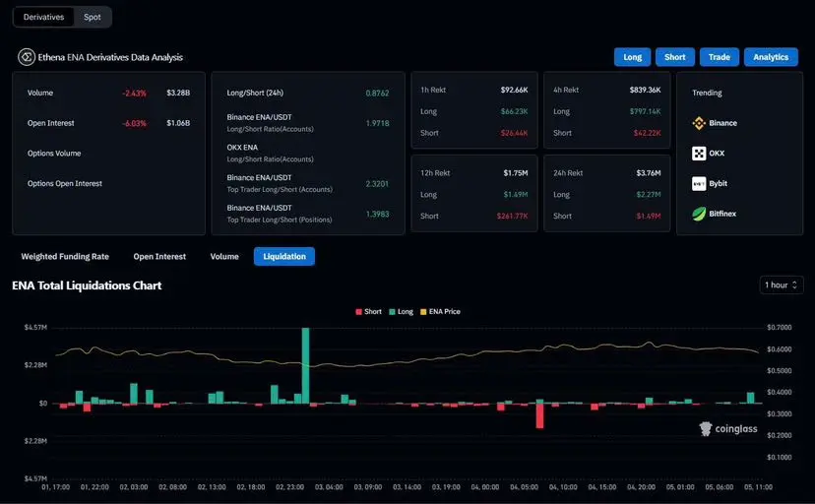Click the 05, 11:00 time axis label
The height and width of the screenshot is (504, 815).
758,487
